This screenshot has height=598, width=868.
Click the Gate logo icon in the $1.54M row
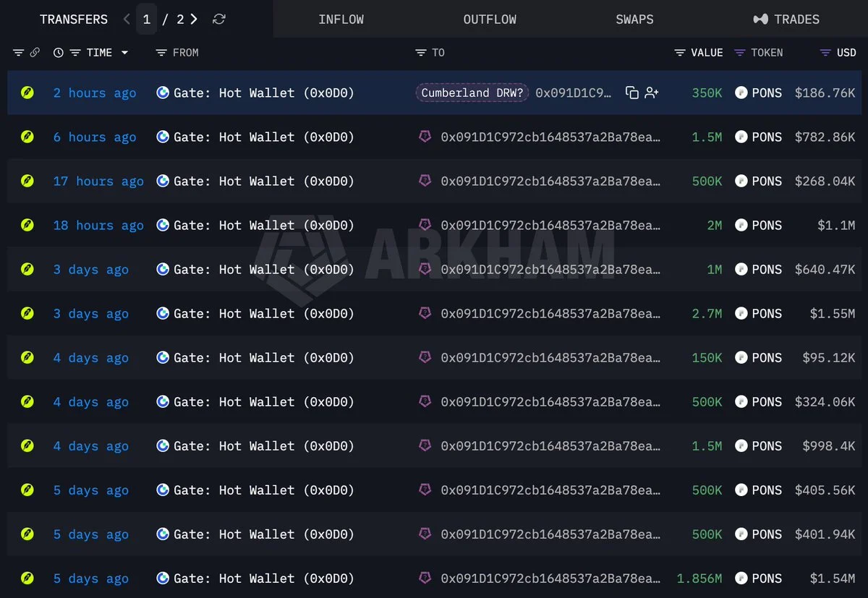(163, 578)
